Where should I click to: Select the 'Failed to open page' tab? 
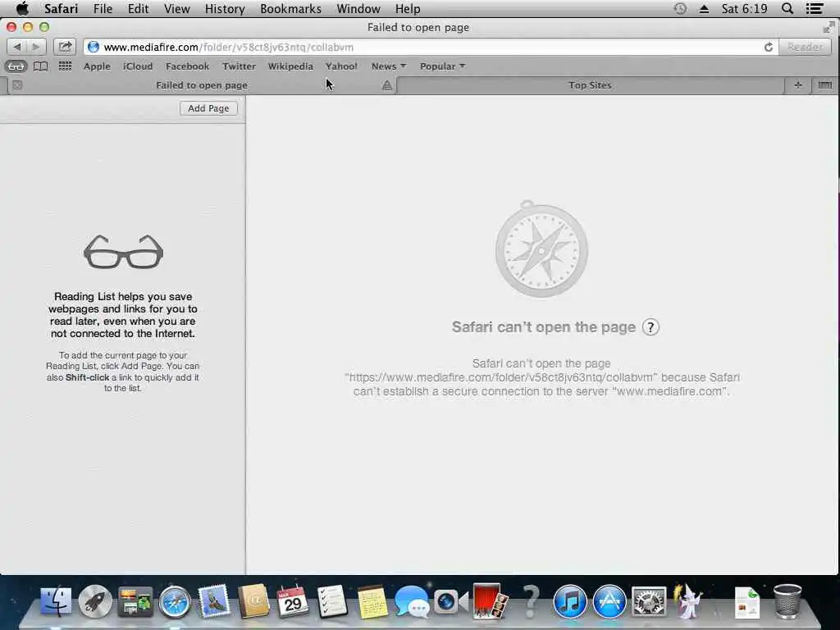[x=202, y=85]
